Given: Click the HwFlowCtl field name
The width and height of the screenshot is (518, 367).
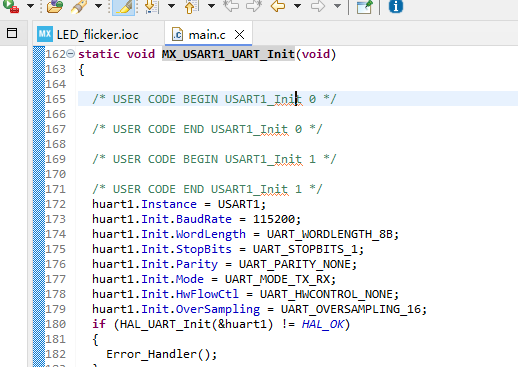Looking at the screenshot, I should click(x=207, y=294).
